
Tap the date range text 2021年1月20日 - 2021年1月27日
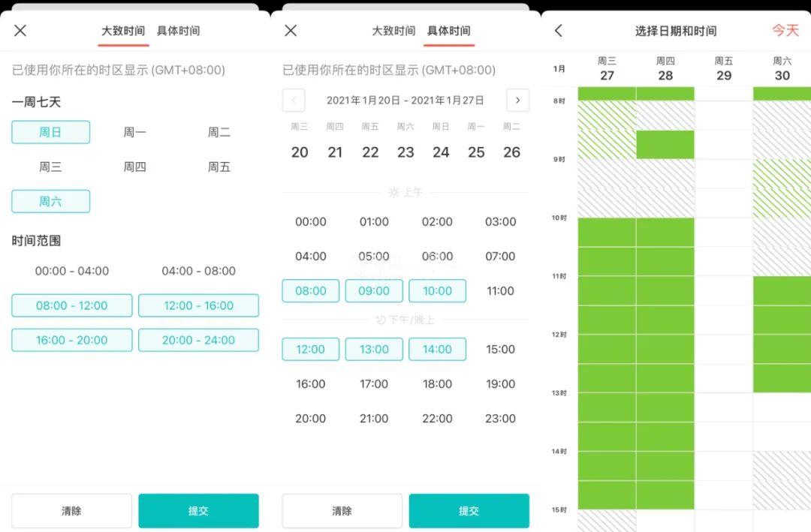tap(405, 101)
